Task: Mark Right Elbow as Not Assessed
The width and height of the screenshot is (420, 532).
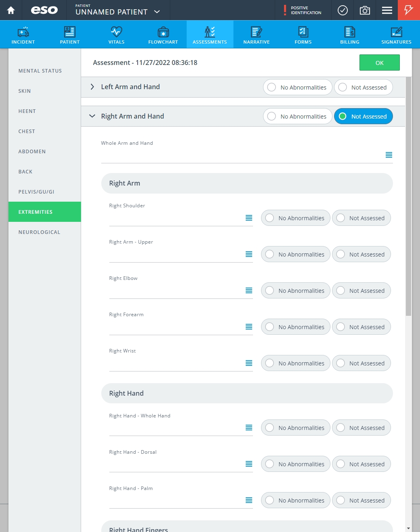Action: 361,290
